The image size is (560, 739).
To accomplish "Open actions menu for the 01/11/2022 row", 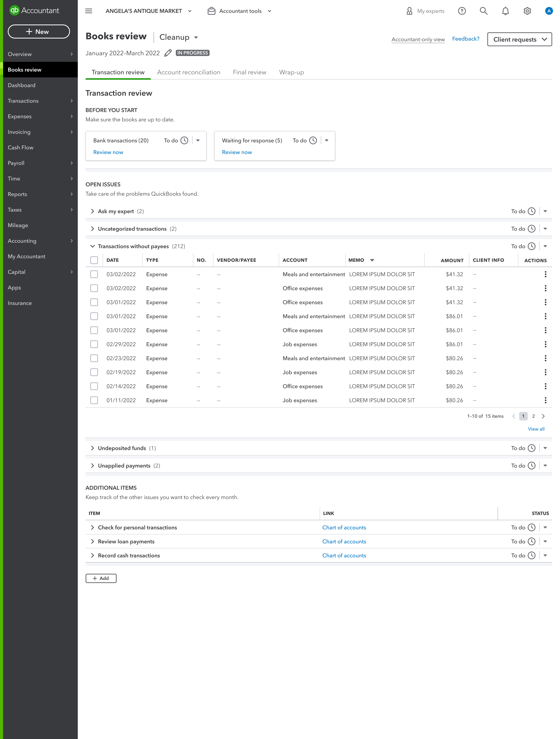I will point(545,400).
